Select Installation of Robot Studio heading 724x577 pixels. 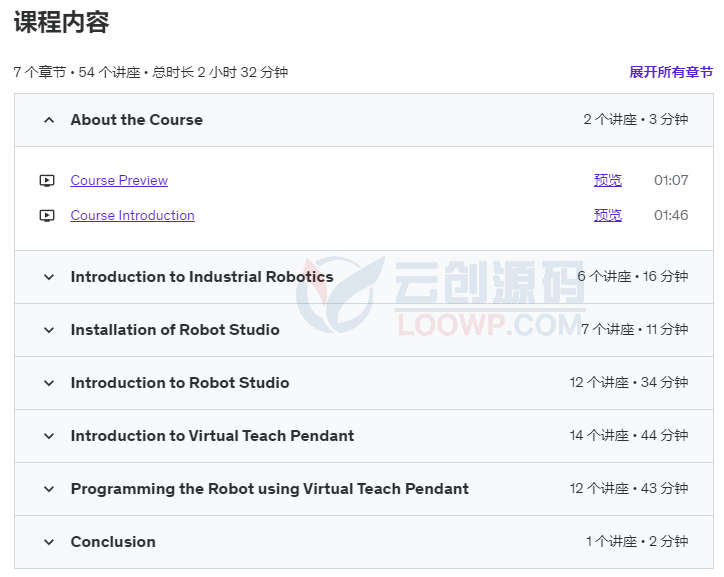coord(175,330)
